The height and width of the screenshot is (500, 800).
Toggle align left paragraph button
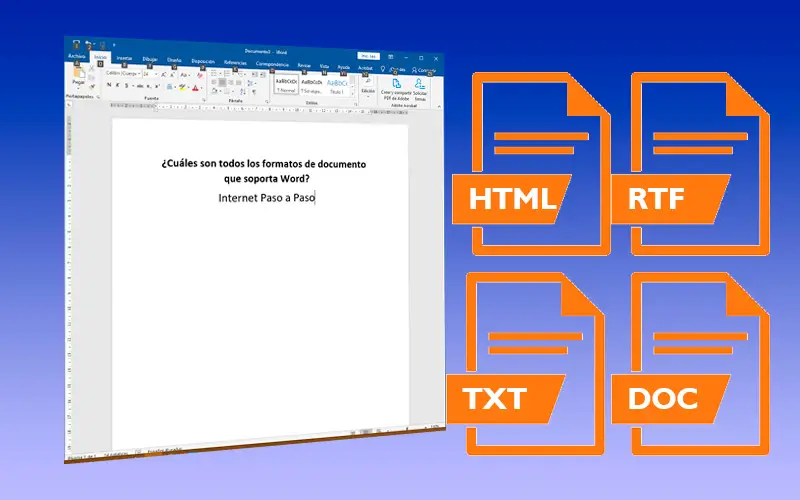coord(214,83)
